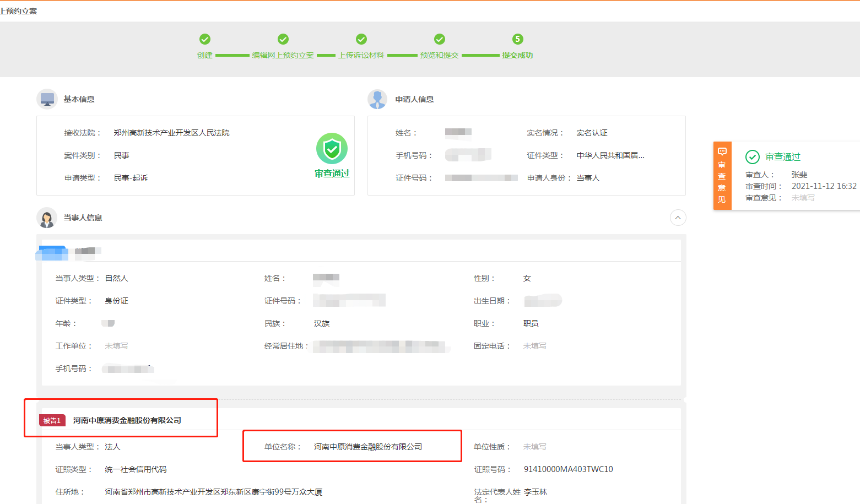Click the 身份证 certificate type value
The image size is (860, 504).
pos(116,301)
